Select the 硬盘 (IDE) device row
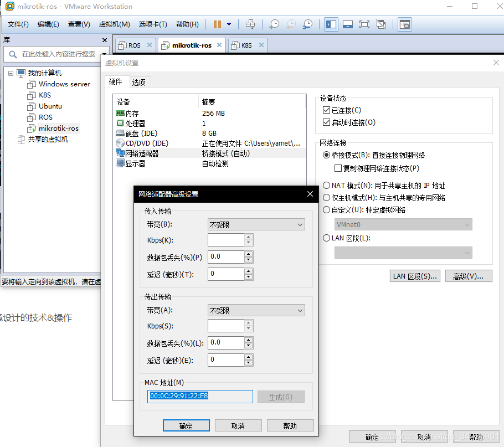The width and height of the screenshot is (504, 447). pos(210,133)
